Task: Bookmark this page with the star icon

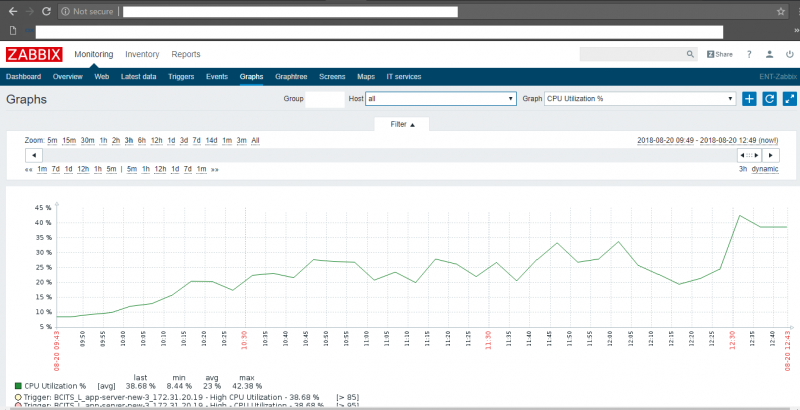Action: 781,12
